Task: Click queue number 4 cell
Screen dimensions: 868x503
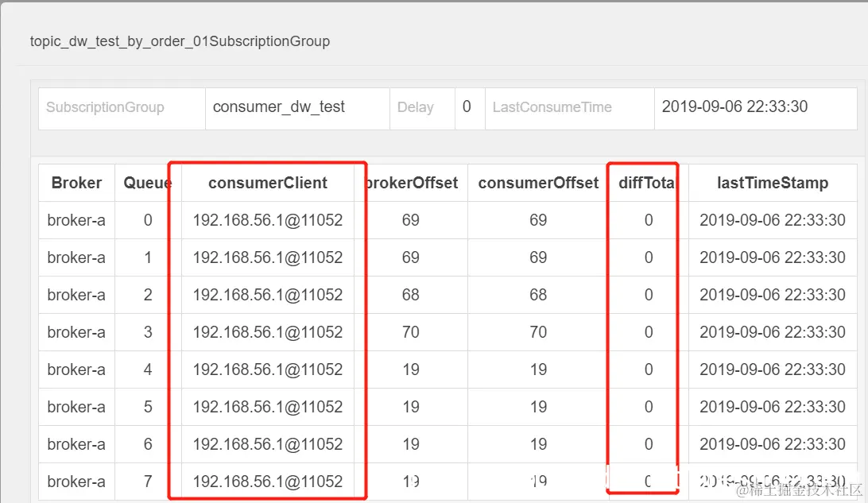Action: 148,370
